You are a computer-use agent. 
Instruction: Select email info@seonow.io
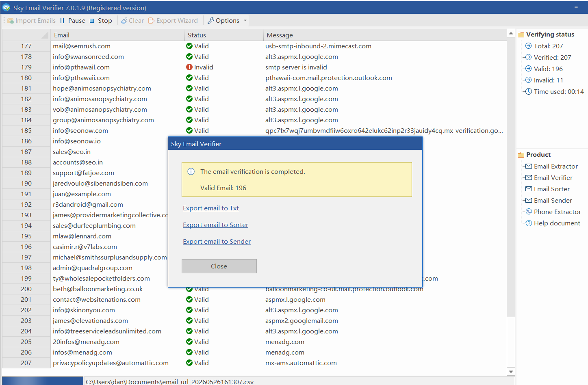(x=77, y=141)
